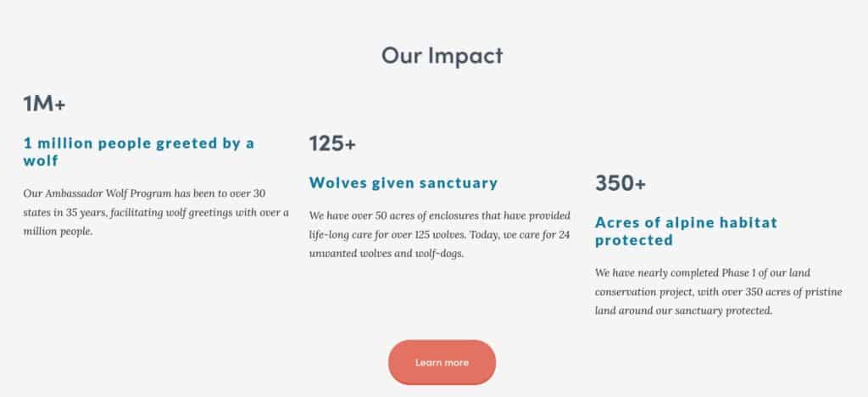
Task: Click the Phase 1 land conservation paragraph
Action: tap(719, 292)
